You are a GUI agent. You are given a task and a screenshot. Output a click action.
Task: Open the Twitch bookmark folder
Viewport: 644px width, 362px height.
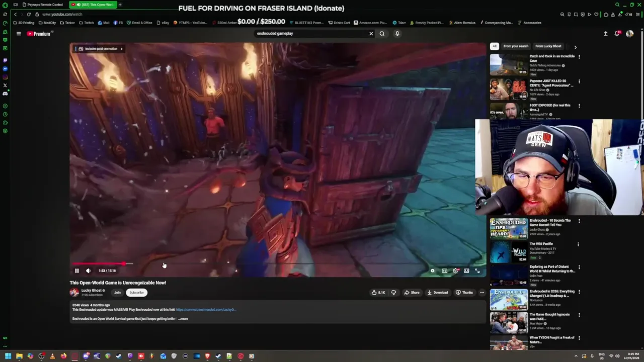(x=87, y=23)
